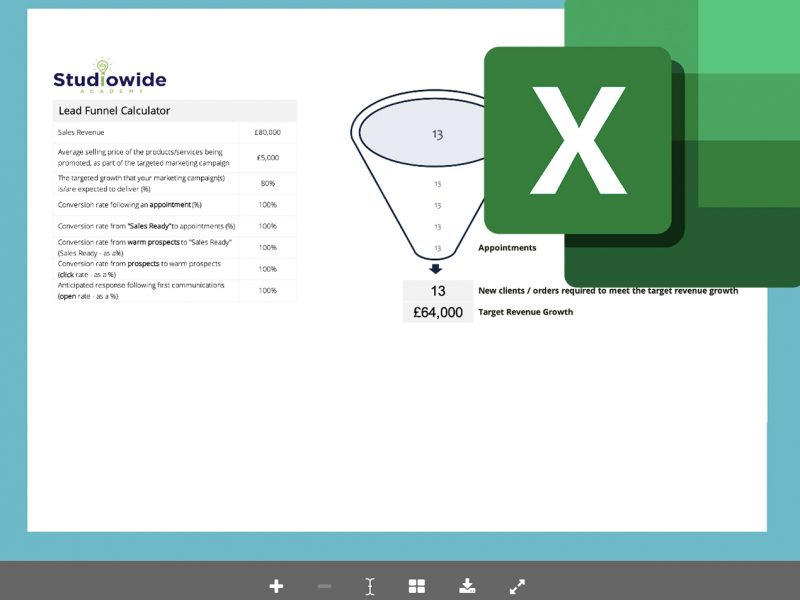This screenshot has height=600, width=800.
Task: Click the dark arrow below the funnel
Action: (435, 269)
